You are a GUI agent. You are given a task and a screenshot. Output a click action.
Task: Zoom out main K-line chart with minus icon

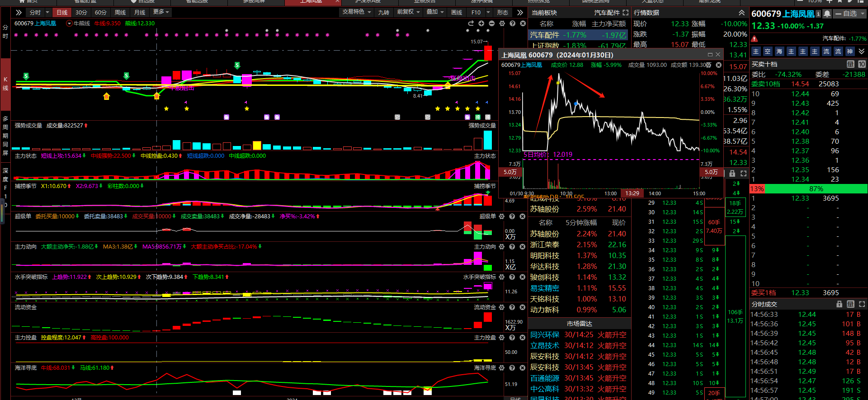point(491,24)
